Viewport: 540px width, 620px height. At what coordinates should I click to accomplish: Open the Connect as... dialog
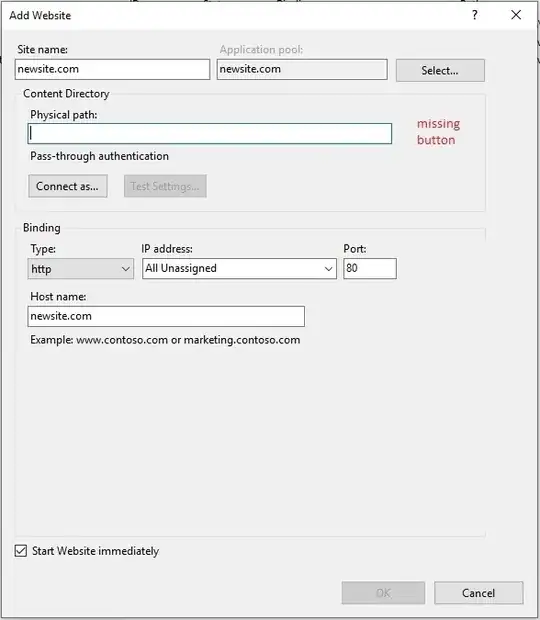pyautogui.click(x=68, y=186)
